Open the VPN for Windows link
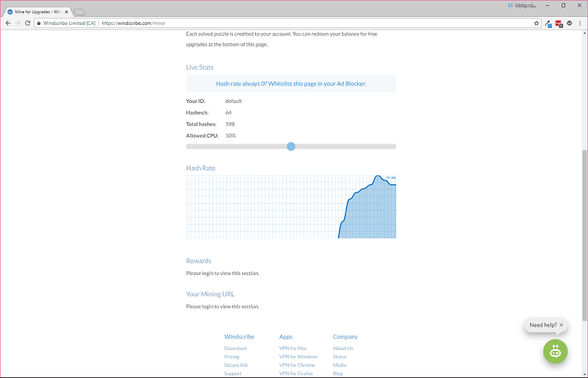 [x=298, y=357]
